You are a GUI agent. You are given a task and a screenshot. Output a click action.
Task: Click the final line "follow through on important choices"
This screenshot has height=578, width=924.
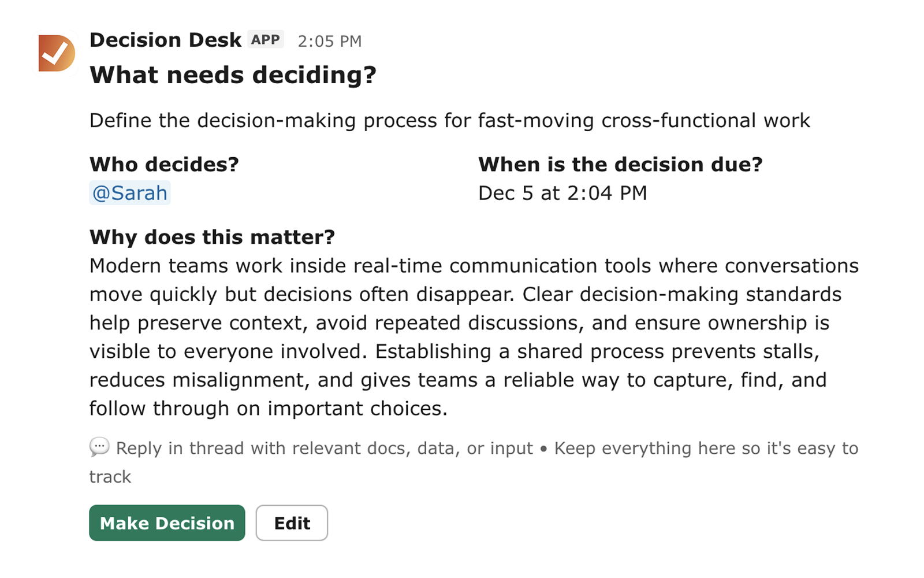coord(268,409)
